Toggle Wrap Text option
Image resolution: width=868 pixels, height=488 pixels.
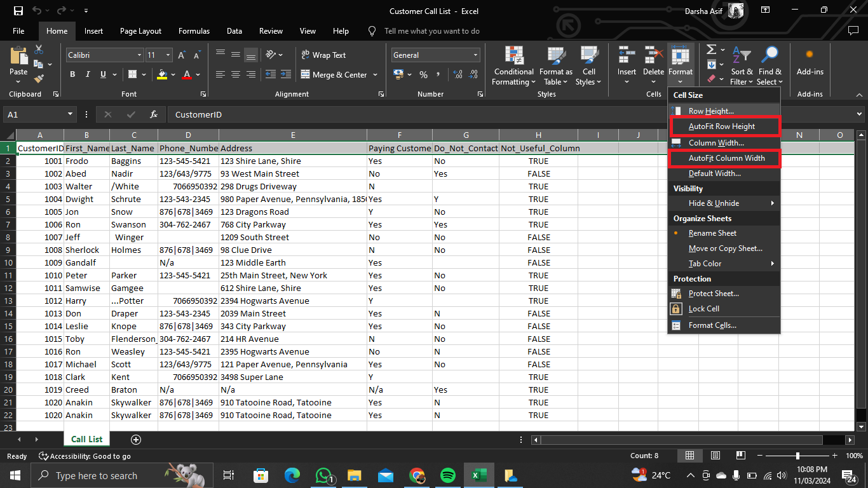323,55
